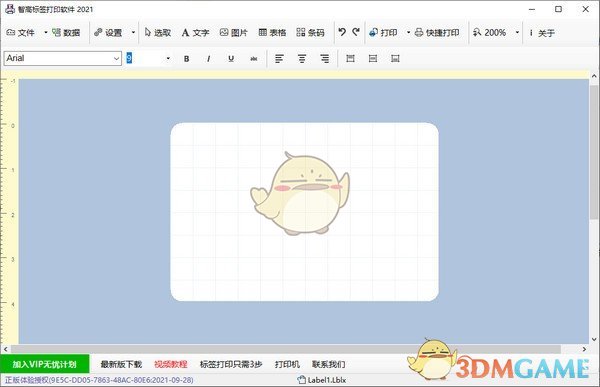Minimize the application window
This screenshot has width=600, height=387.
[x=532, y=9]
